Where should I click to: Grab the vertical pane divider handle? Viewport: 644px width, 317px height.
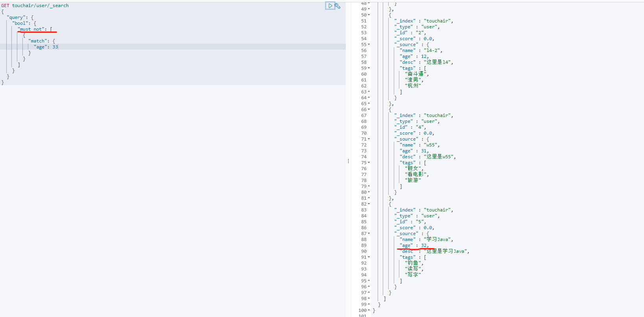coord(348,161)
